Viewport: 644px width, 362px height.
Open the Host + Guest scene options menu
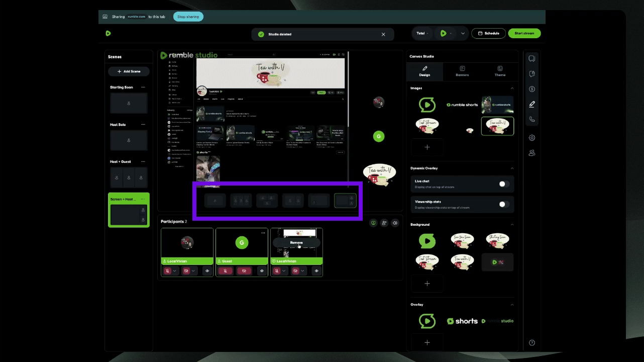(143, 161)
